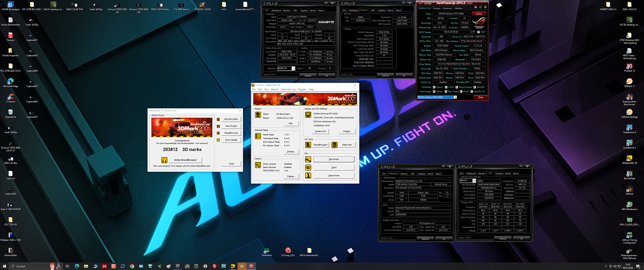Open the File menu in 3DMark2001 SE

(254, 89)
